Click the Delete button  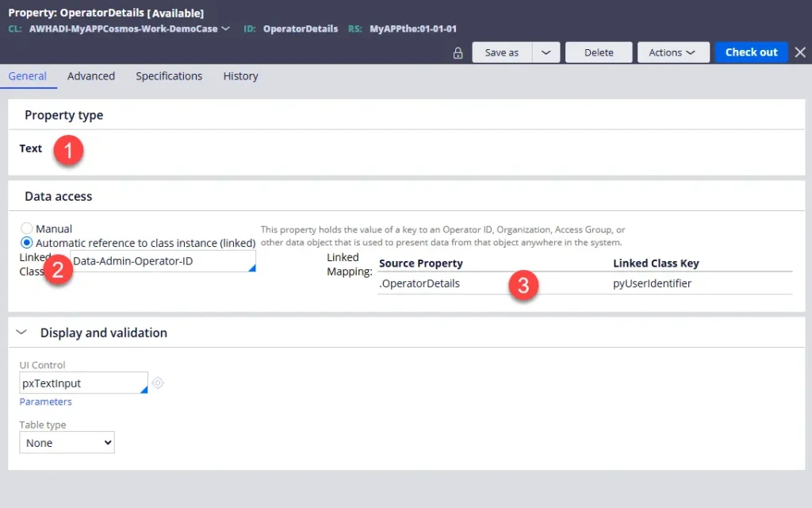click(599, 52)
